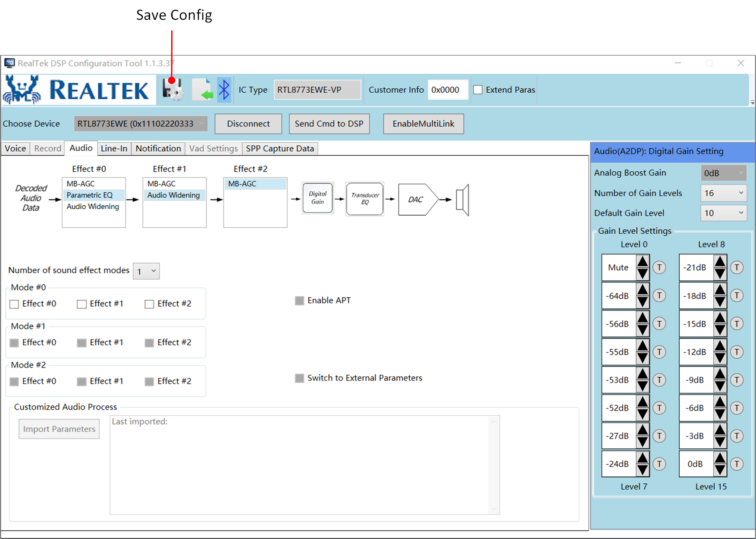Click Send Cmd to DSP button
Screen dimensions: 756x539
[329, 124]
